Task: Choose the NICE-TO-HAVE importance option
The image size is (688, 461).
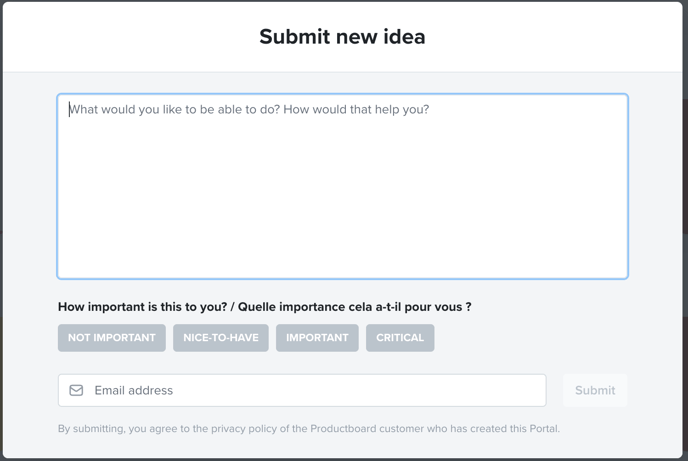Action: (x=221, y=338)
